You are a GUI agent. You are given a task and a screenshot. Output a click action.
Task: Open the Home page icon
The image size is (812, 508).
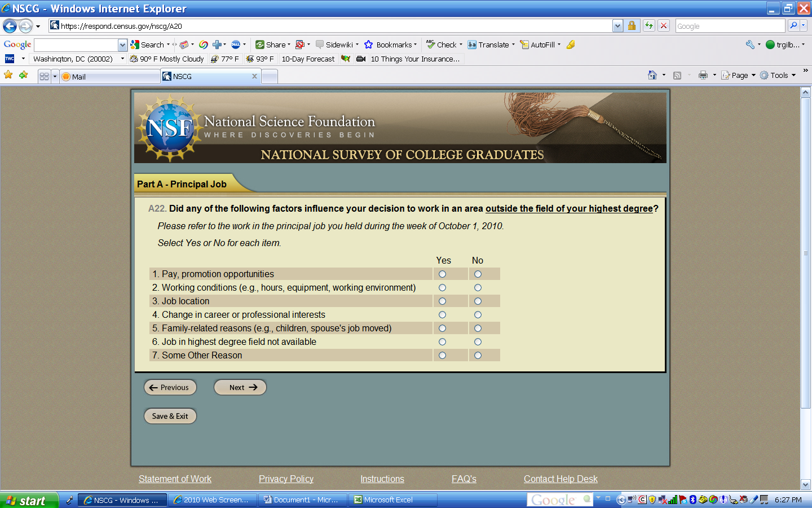point(652,75)
